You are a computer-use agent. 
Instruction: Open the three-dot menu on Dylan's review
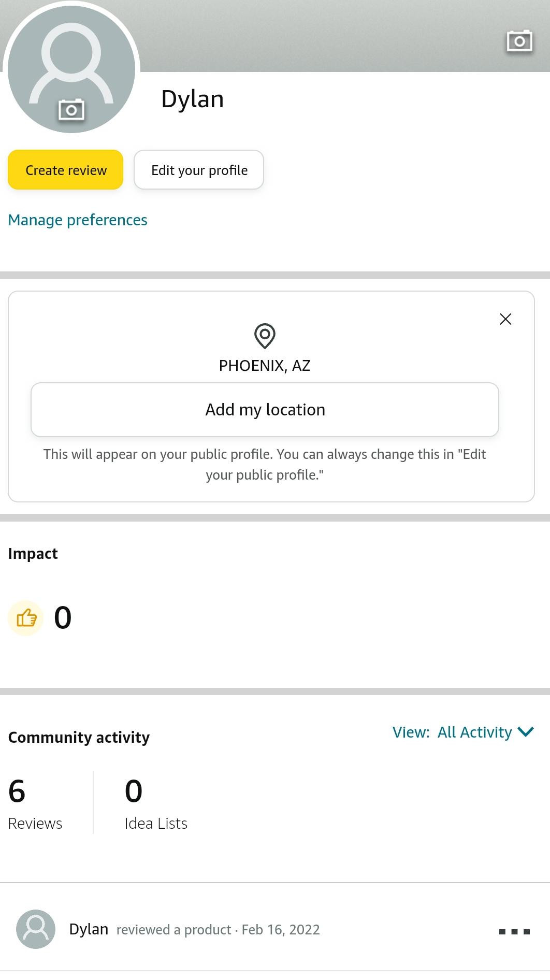pos(514,931)
